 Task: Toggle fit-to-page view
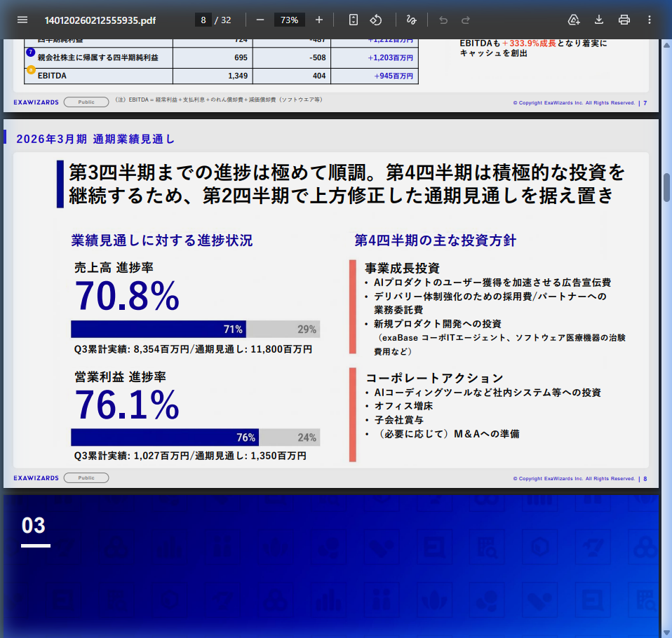(x=353, y=20)
